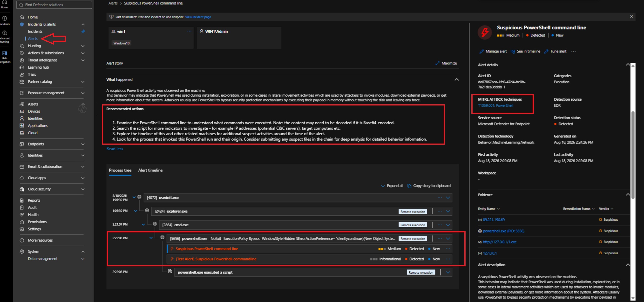Expand the Hunting section
644x302 pixels.
(x=83, y=46)
